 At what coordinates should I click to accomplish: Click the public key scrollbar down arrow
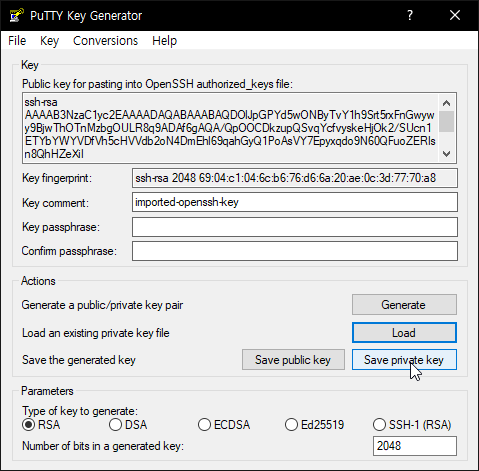[x=447, y=154]
